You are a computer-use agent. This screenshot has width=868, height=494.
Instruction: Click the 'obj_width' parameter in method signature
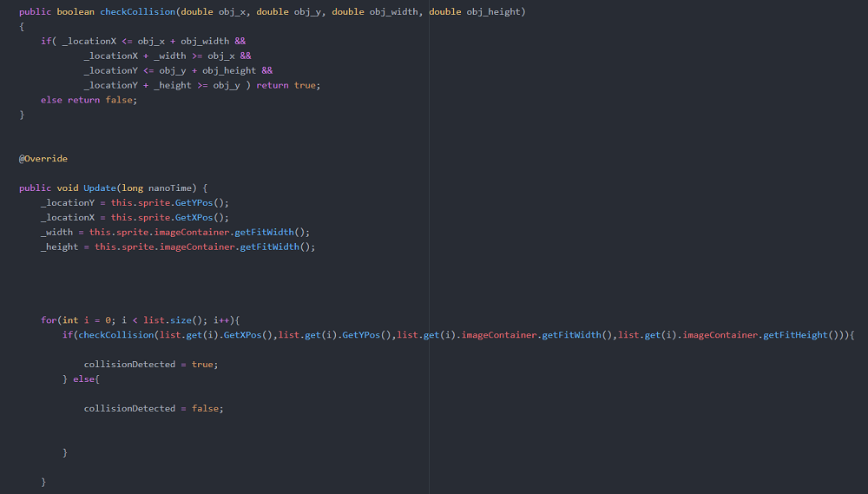pyautogui.click(x=393, y=11)
